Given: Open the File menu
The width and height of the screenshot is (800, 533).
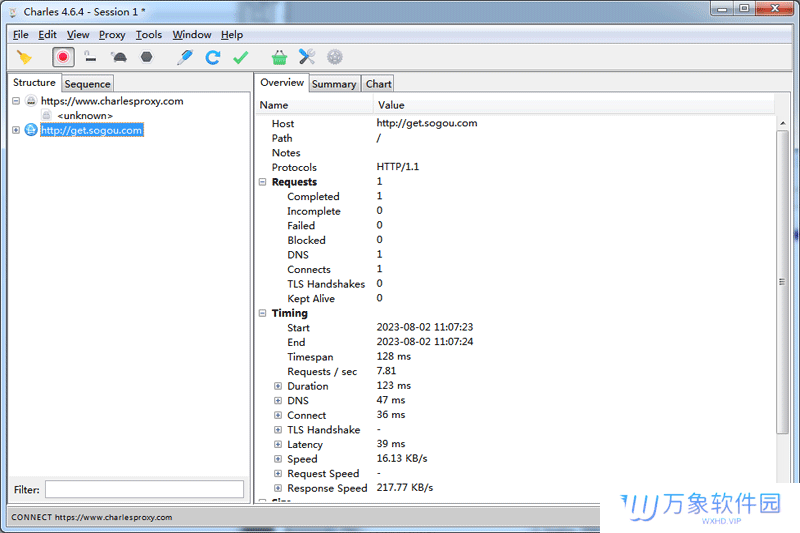Looking at the screenshot, I should click(20, 35).
